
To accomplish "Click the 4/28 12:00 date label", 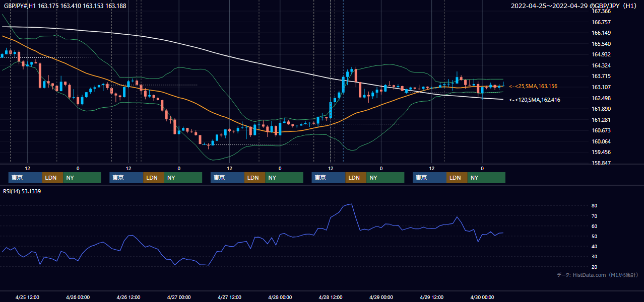I will tap(331, 297).
